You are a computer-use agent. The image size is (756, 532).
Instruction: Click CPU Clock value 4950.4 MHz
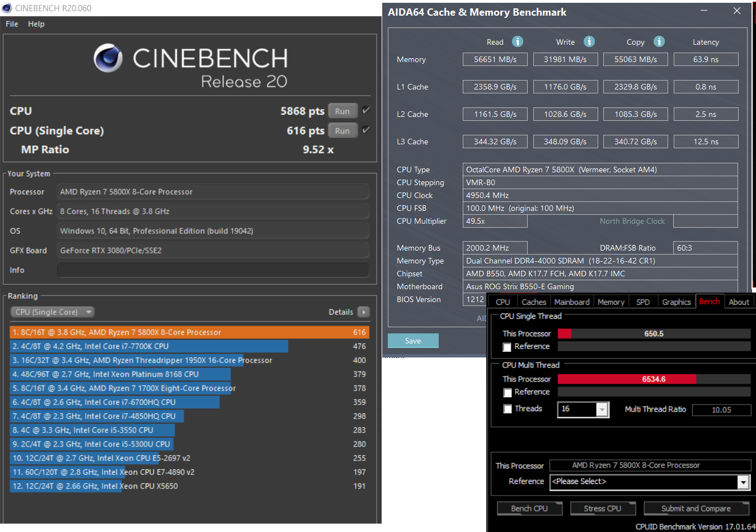point(600,195)
